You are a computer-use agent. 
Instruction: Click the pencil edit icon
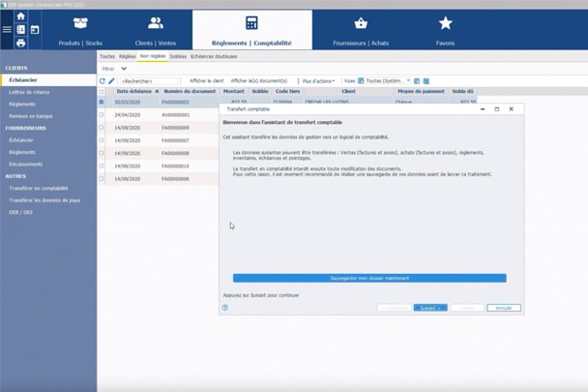pyautogui.click(x=111, y=81)
